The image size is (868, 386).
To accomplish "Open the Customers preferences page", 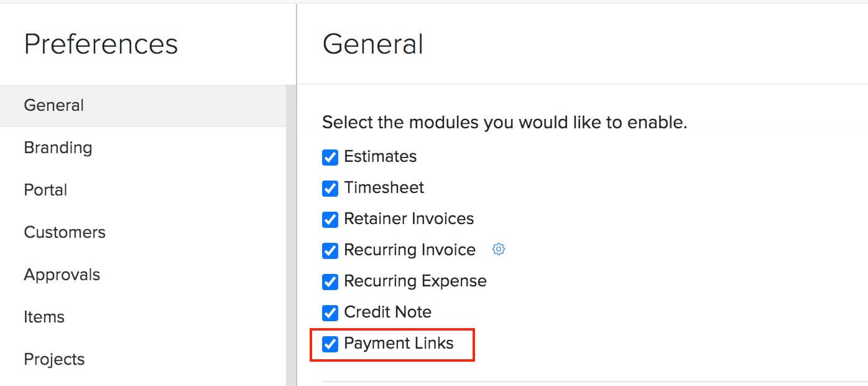I will tap(65, 233).
